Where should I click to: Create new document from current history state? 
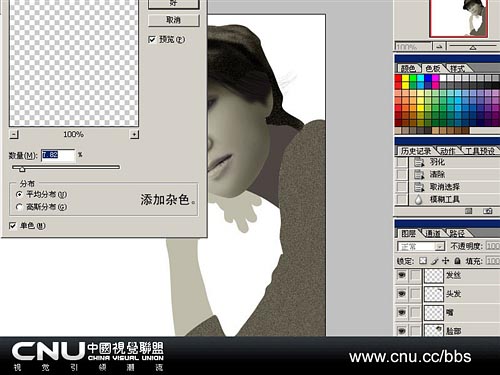pos(469,211)
